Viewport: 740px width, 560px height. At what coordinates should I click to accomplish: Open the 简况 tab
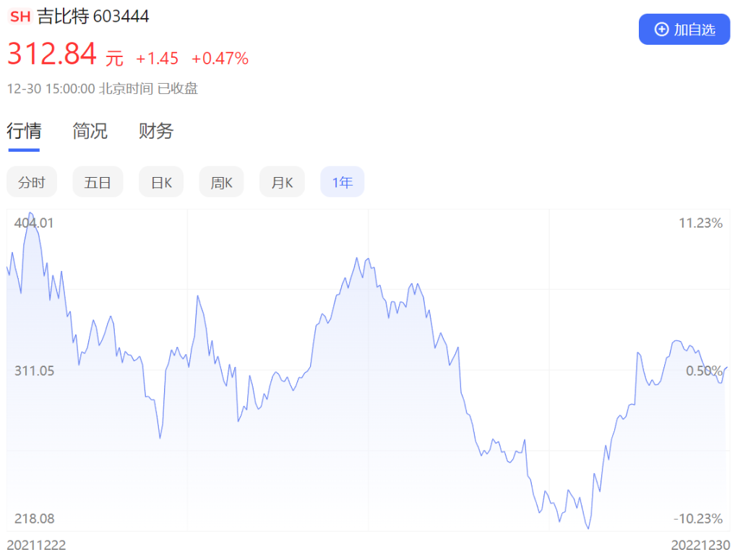90,132
